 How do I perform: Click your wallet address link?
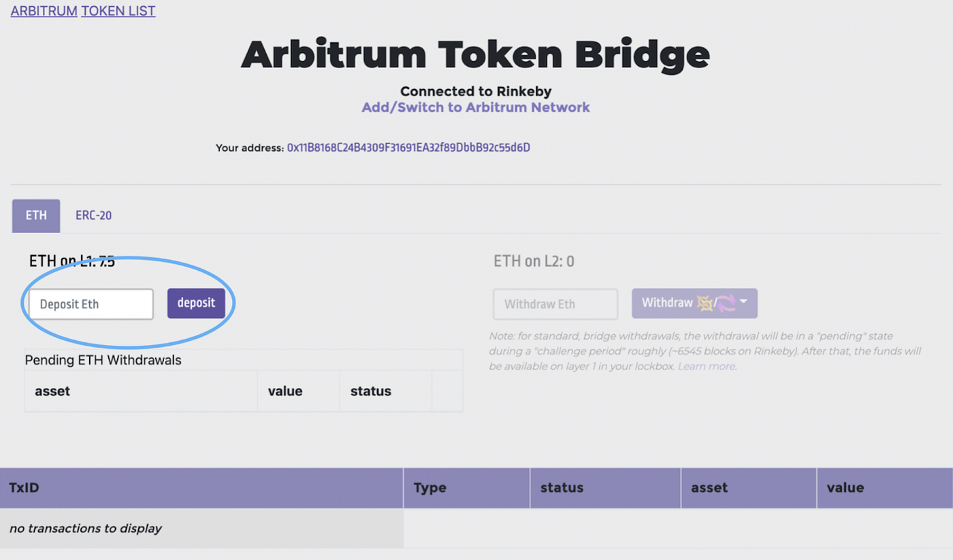[x=408, y=147]
